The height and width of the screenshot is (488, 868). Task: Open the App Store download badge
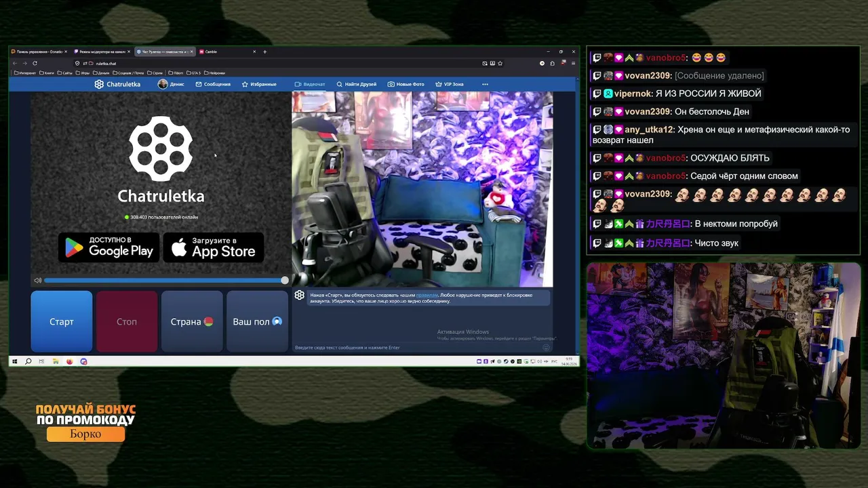[214, 247]
